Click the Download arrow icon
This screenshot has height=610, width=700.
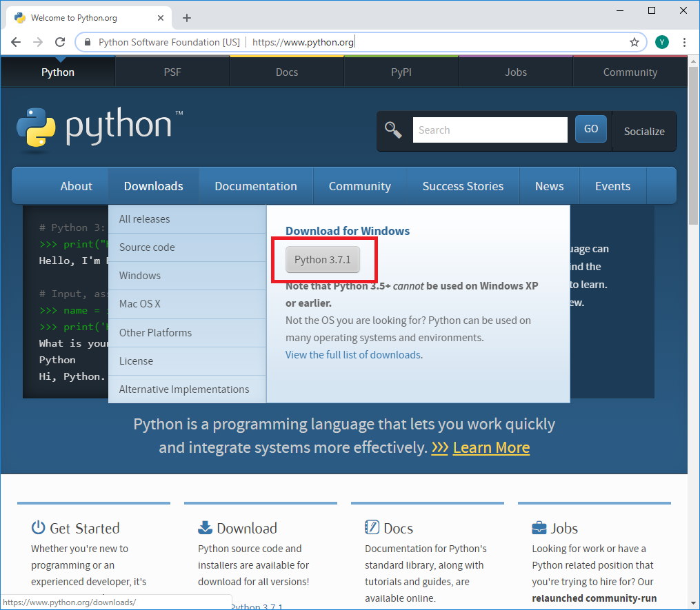click(205, 527)
